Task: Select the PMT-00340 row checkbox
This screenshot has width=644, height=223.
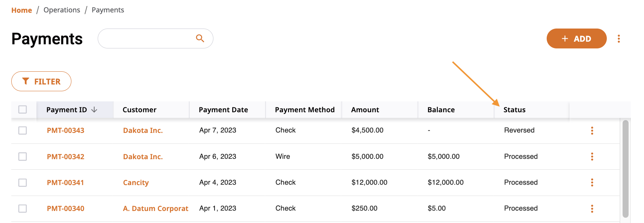Action: point(23,208)
